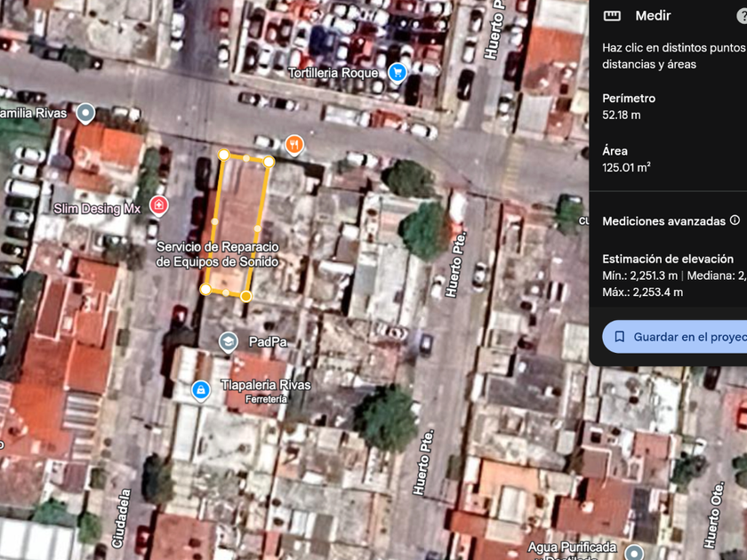Click the Tortilleria Roque shopping cart pin
This screenshot has height=560, width=747.
(x=398, y=73)
